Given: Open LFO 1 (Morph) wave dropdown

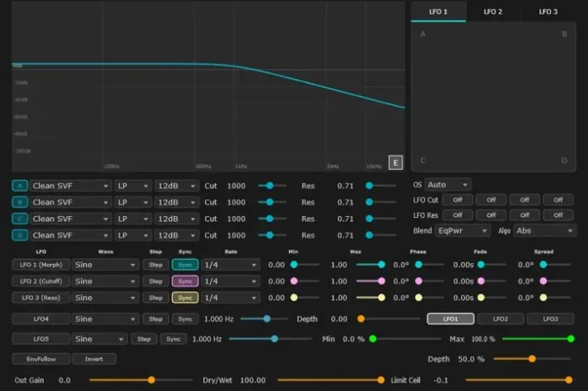Looking at the screenshot, I should [105, 265].
